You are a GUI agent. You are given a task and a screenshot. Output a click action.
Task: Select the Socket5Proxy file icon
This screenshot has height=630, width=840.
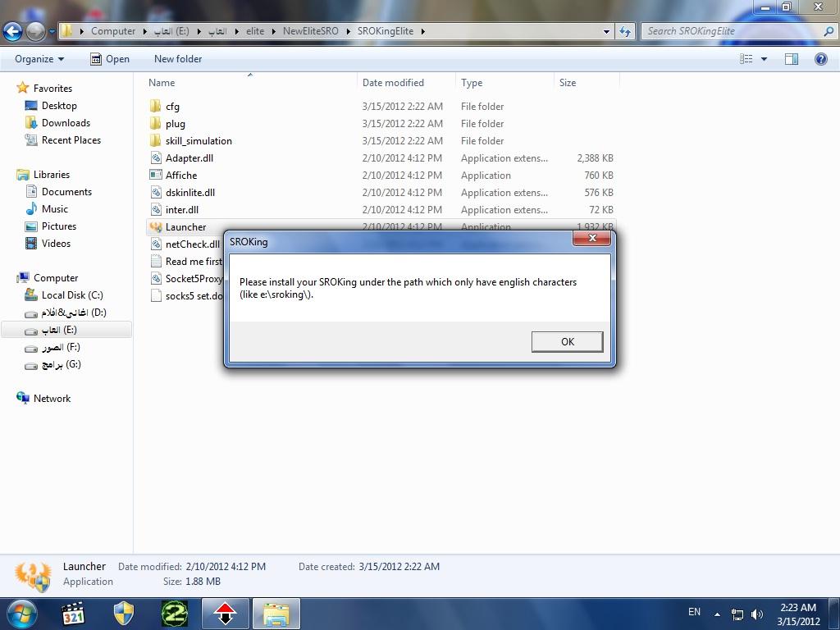coord(155,279)
